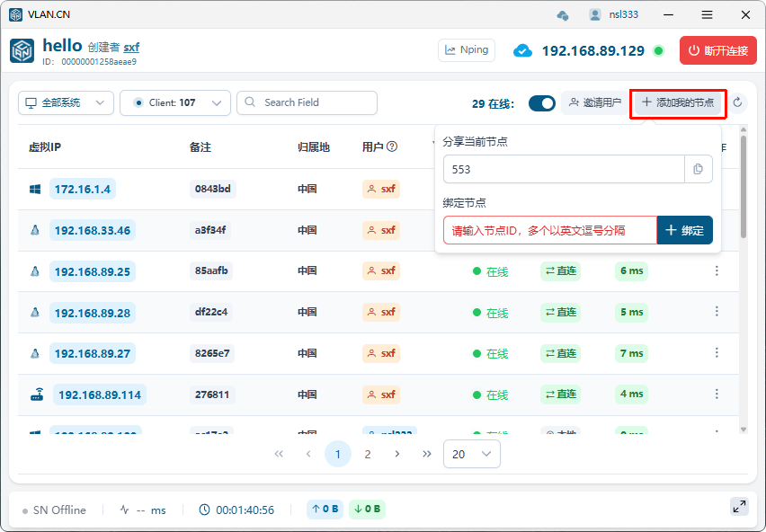Click the router icon for 192.168.89.114
Screen dimensions: 766x532
[37, 395]
